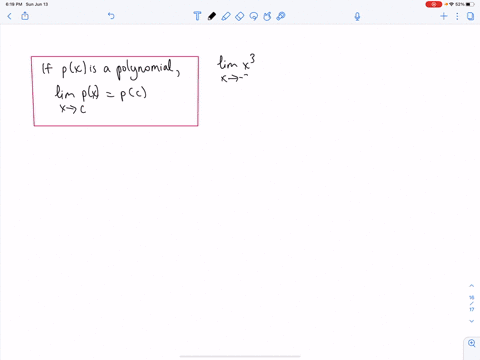Select the Pen tool
480x360 pixels.
tap(212, 16)
